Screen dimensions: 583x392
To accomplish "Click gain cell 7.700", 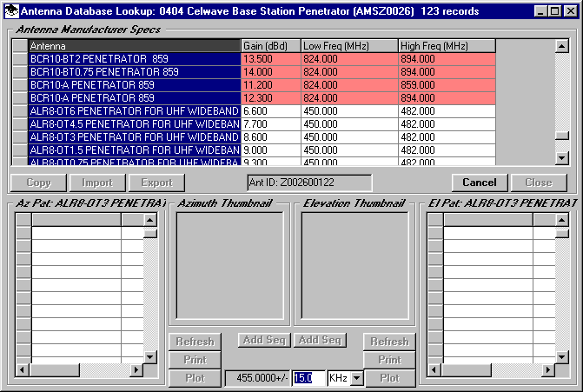I will tap(271, 123).
